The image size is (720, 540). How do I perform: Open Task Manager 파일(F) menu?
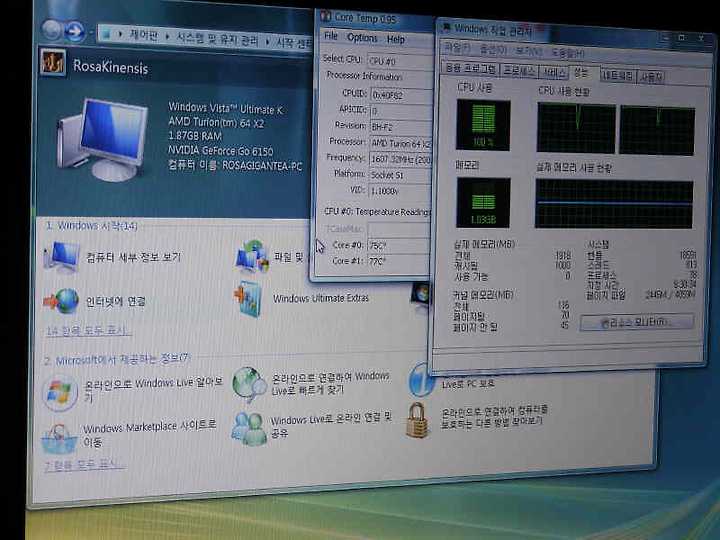coord(457,47)
